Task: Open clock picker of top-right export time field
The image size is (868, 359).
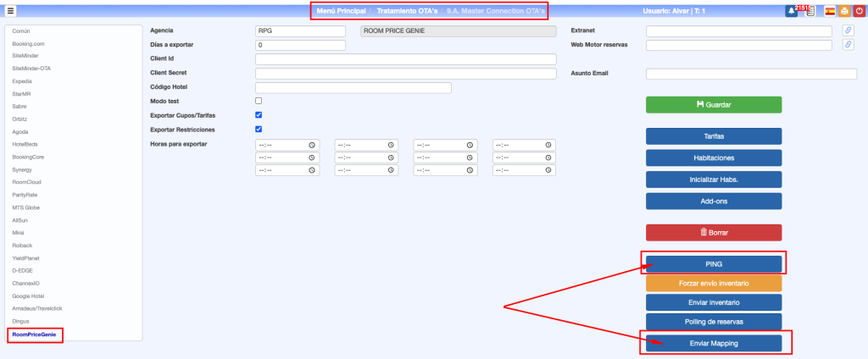Action: click(548, 145)
